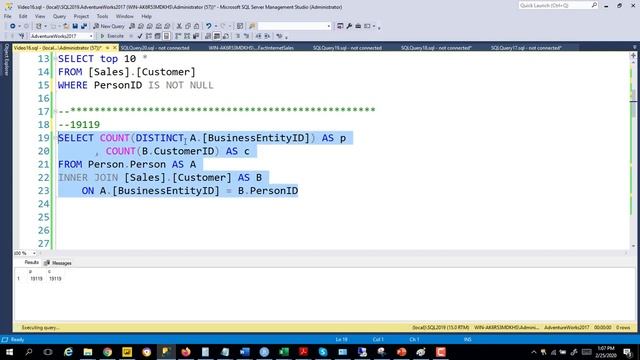This screenshot has height=360, width=640.
Task: Open the Query menu
Action: (59, 16)
